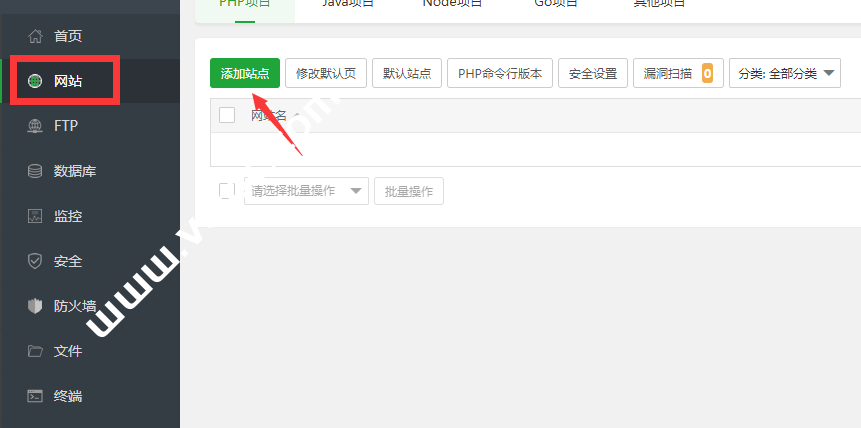This screenshot has height=428, width=861.
Task: Open the 请选择批量操作 dropdown
Action: click(x=306, y=191)
